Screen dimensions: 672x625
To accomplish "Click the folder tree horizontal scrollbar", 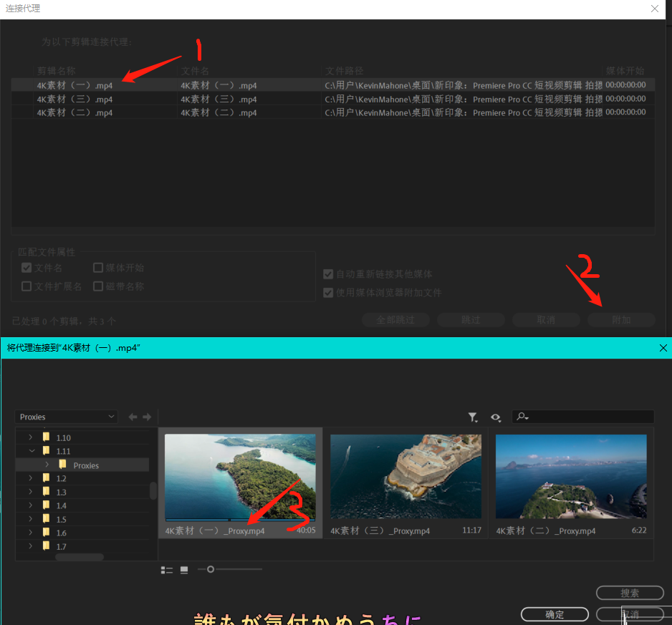I will point(80,557).
